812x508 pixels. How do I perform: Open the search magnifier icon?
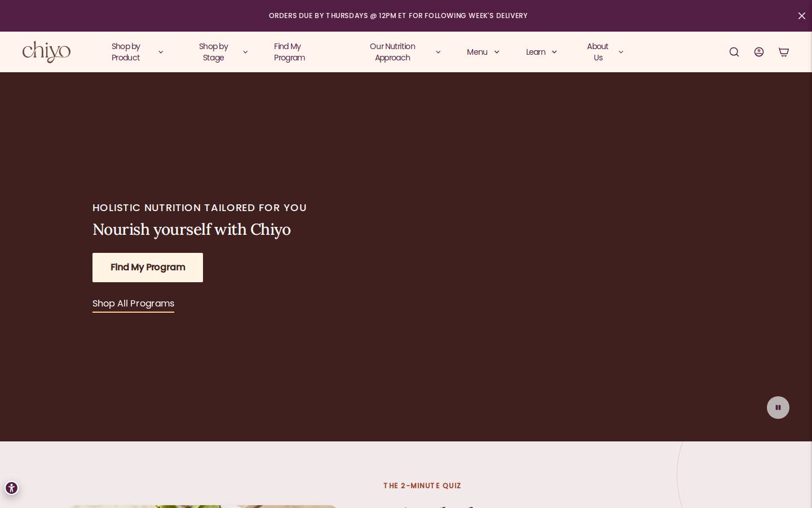tap(734, 52)
